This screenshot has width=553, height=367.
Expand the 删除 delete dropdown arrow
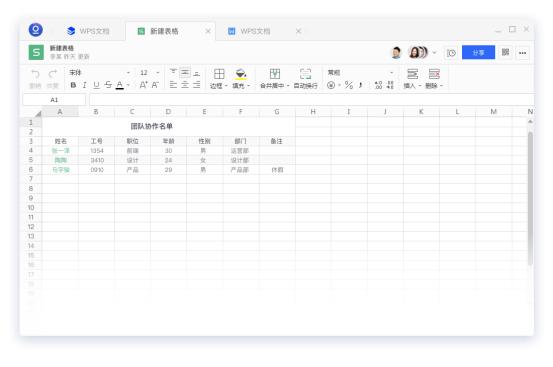pyautogui.click(x=442, y=86)
